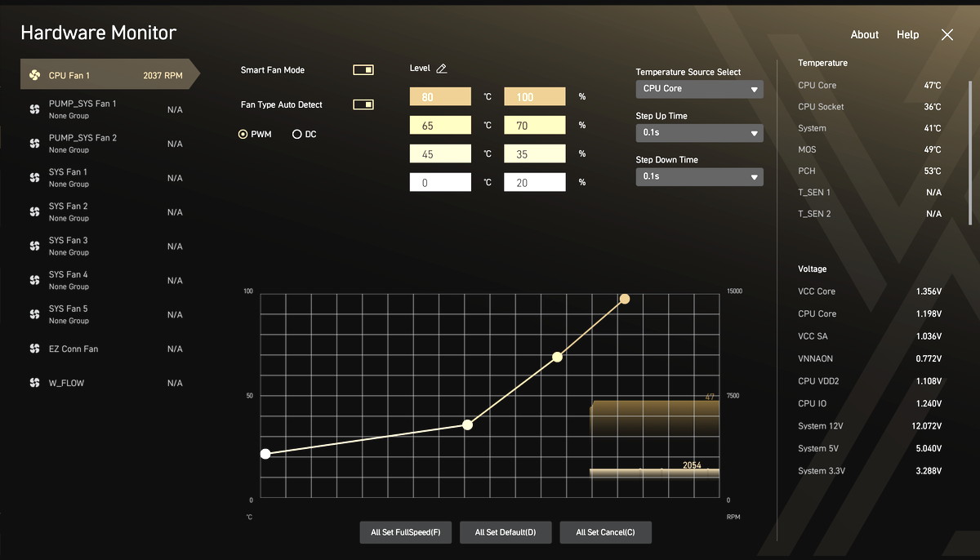The width and height of the screenshot is (980, 560).
Task: Click the MOS temperature value 49°C
Action: (933, 150)
